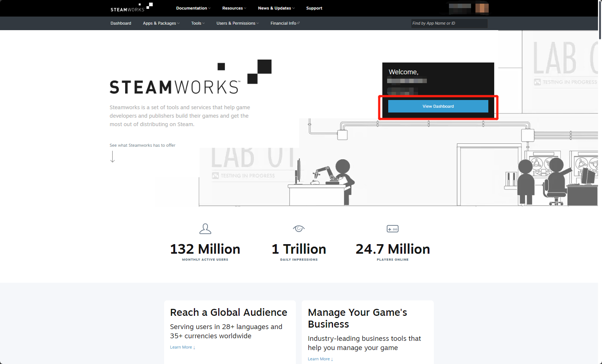The width and height of the screenshot is (602, 364).
Task: Click the monthly active users person icon
Action: coord(205,229)
